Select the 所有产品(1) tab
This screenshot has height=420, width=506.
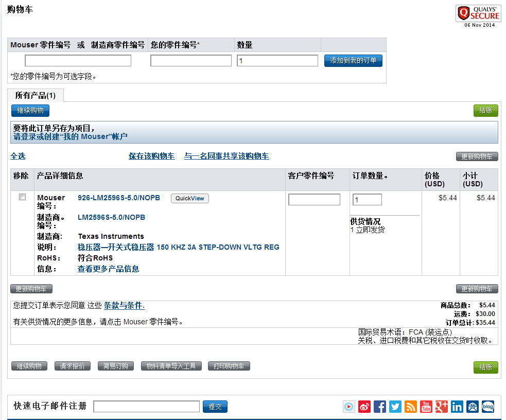tap(36, 96)
